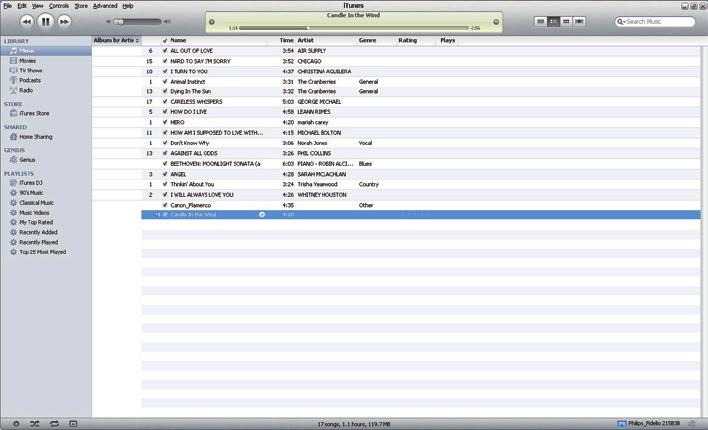The width and height of the screenshot is (708, 430).
Task: Open the iTunes DJ playlist
Action: (x=31, y=183)
